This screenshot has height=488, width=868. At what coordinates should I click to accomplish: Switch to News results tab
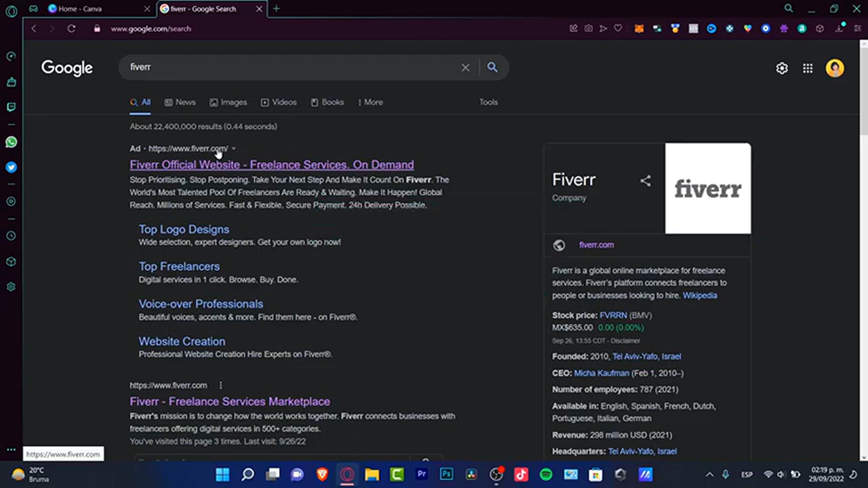[x=180, y=103]
